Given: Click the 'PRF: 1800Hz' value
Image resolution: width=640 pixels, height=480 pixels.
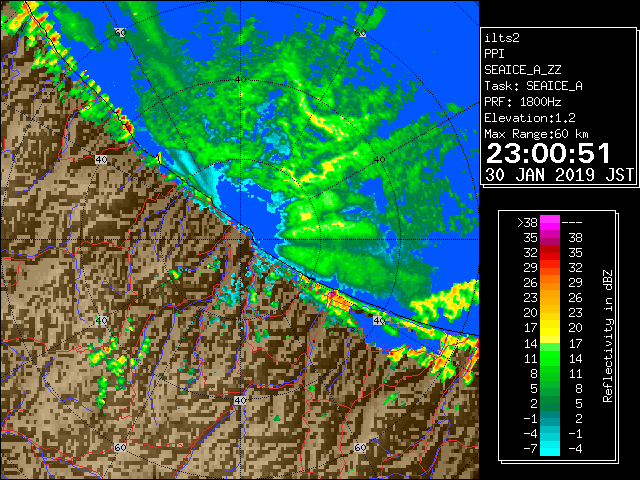Looking at the screenshot, I should 523,102.
